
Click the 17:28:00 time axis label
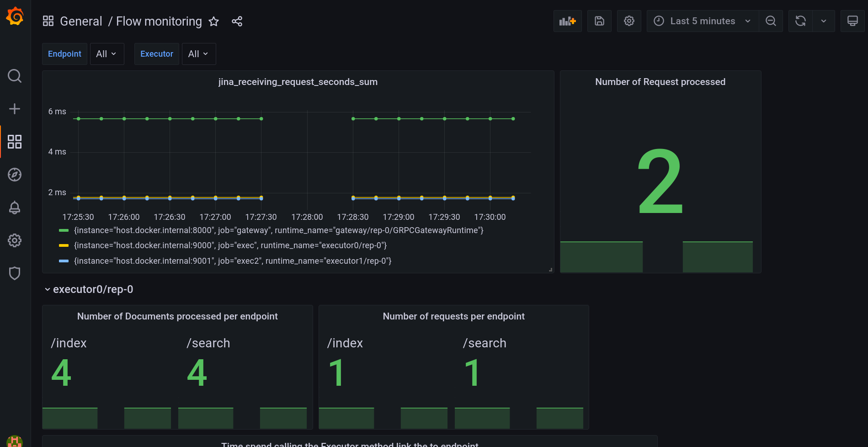[307, 217]
